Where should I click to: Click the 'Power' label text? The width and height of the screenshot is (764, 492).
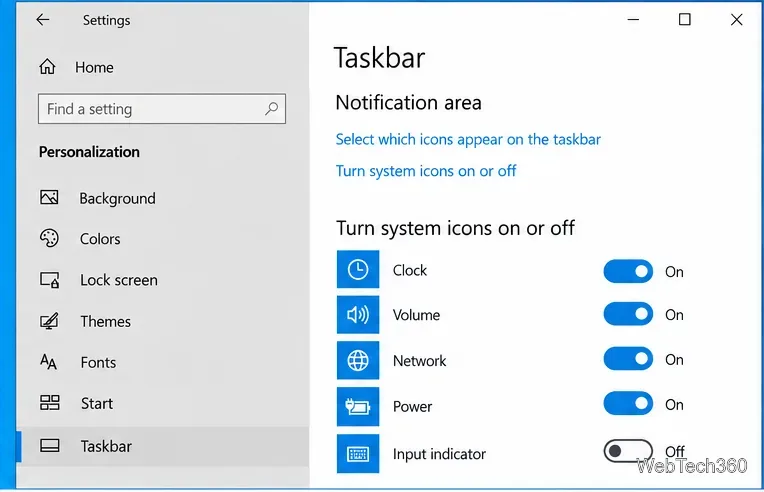point(412,407)
